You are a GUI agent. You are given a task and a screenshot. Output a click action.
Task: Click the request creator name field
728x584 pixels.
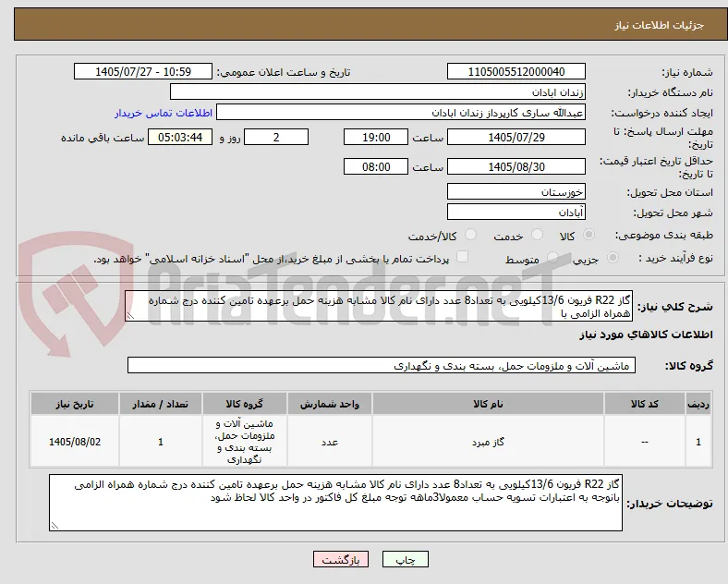[401, 113]
